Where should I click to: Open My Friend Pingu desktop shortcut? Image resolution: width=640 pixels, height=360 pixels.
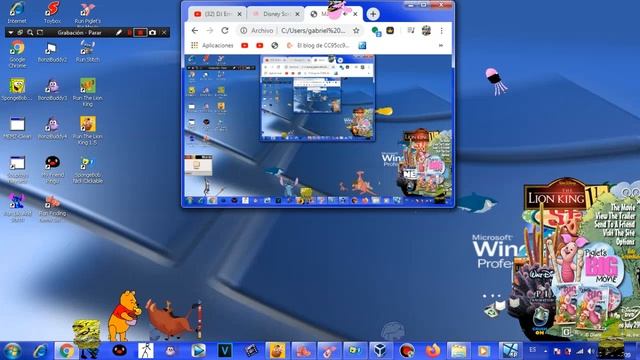click(x=52, y=169)
